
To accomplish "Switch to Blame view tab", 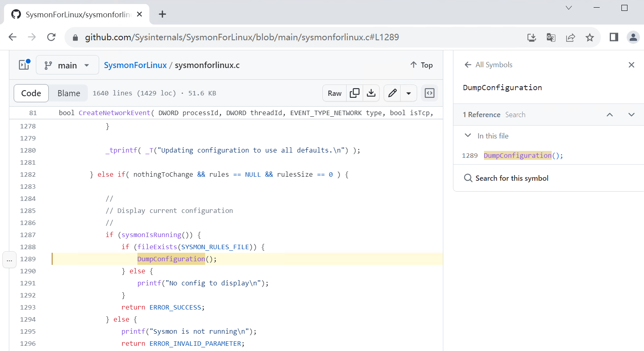I will click(69, 93).
